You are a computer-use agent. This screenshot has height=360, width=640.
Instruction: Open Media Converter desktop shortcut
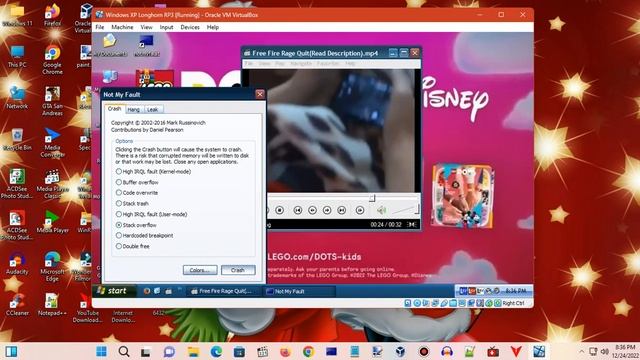click(x=52, y=142)
